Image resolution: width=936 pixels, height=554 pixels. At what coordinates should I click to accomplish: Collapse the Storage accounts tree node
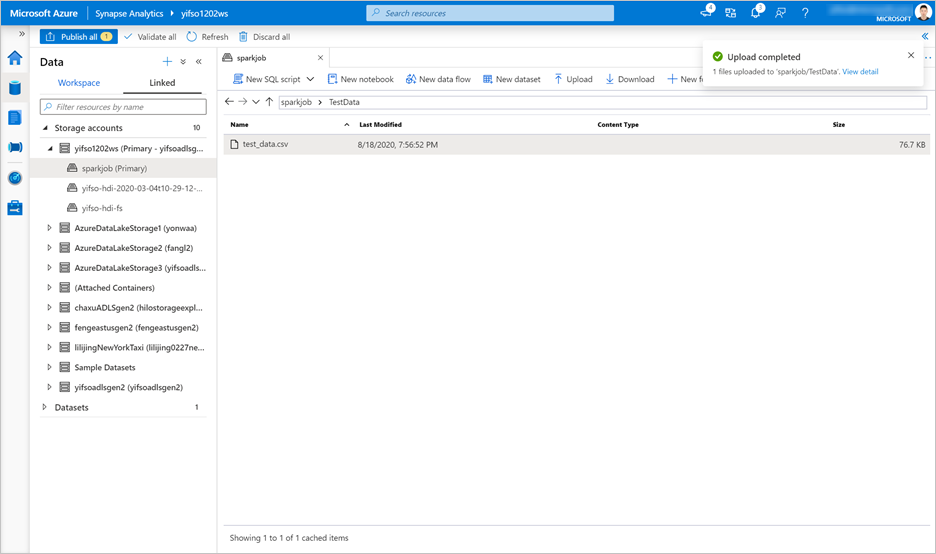tap(45, 128)
